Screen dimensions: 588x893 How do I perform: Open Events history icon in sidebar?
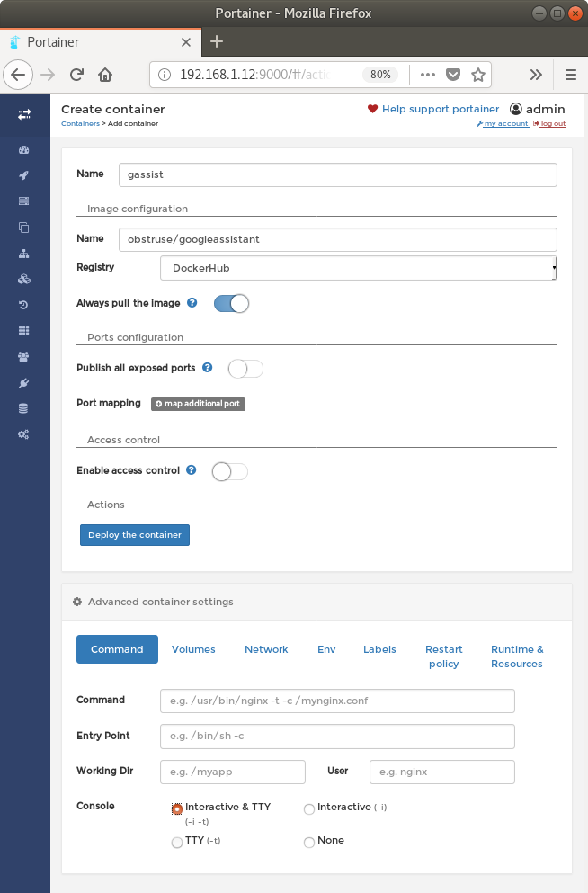pyautogui.click(x=24, y=305)
